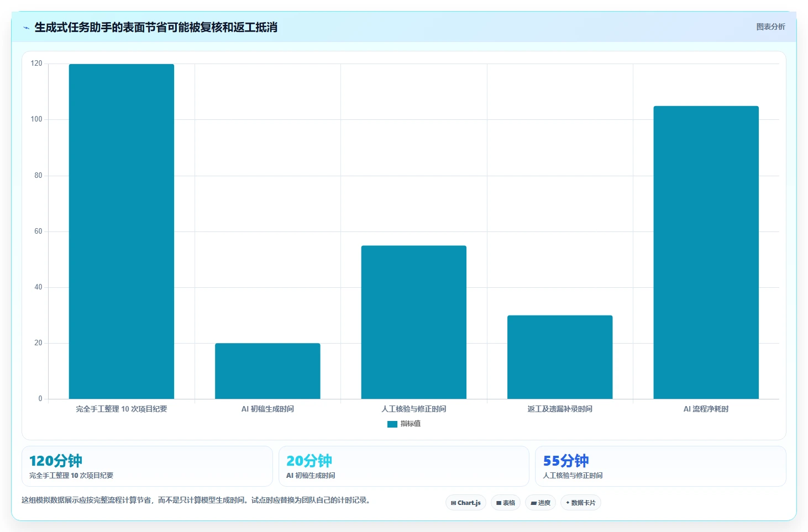Click x-axis label 完全手工整理 10 次项目纪要
The image size is (808, 532).
click(x=122, y=409)
